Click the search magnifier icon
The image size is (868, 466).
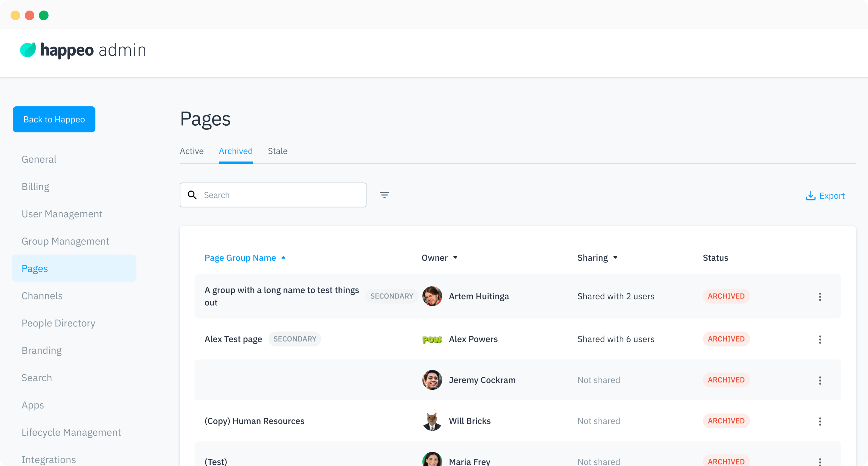[192, 195]
